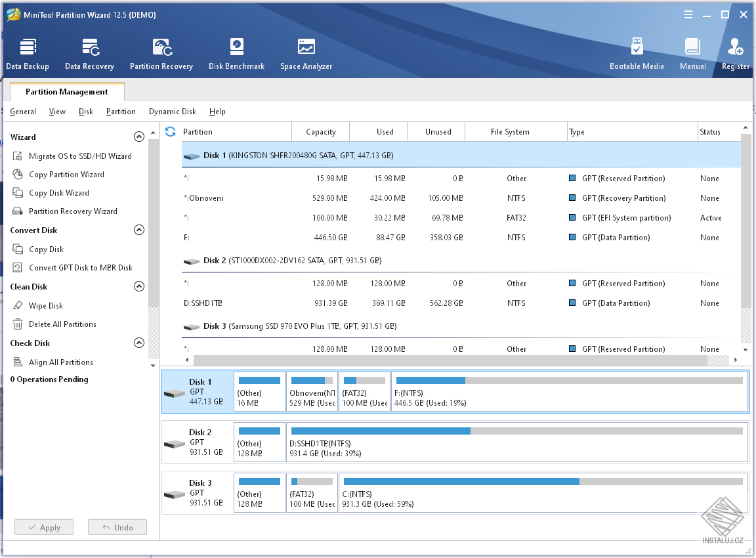756x558 pixels.
Task: Collapse the Wizard section
Action: click(138, 137)
